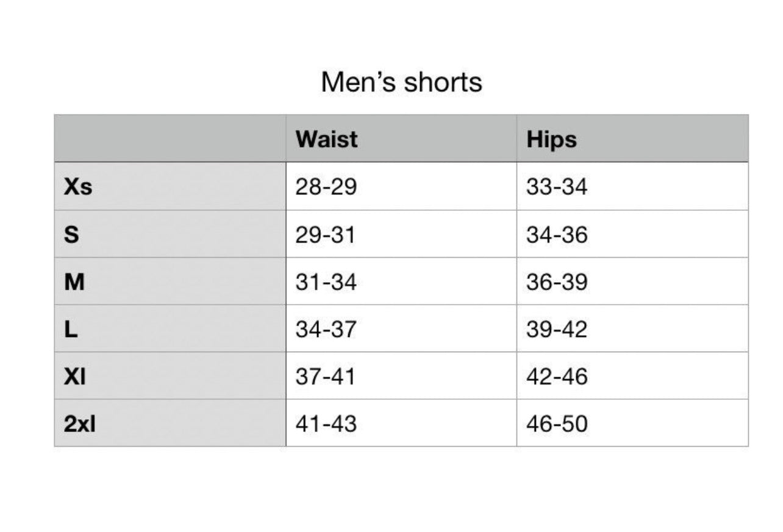Image resolution: width=783 pixels, height=532 pixels.
Task: Click the M size row label
Action: click(74, 282)
